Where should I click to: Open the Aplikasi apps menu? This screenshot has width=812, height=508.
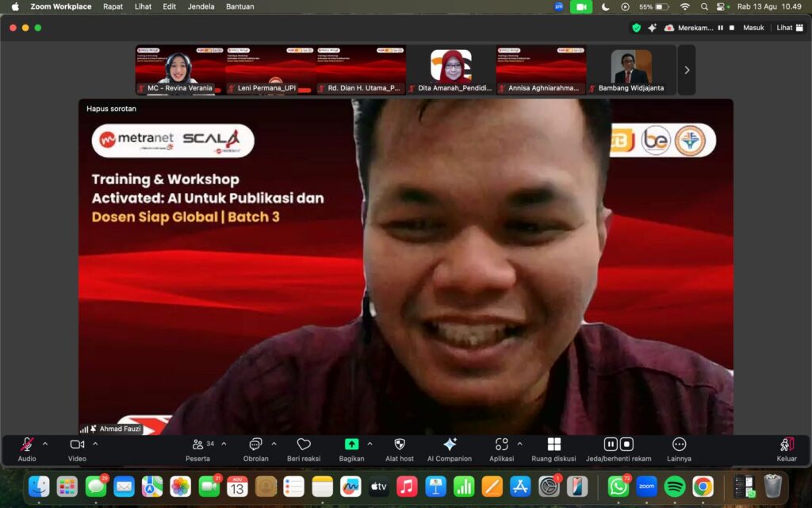(x=501, y=449)
